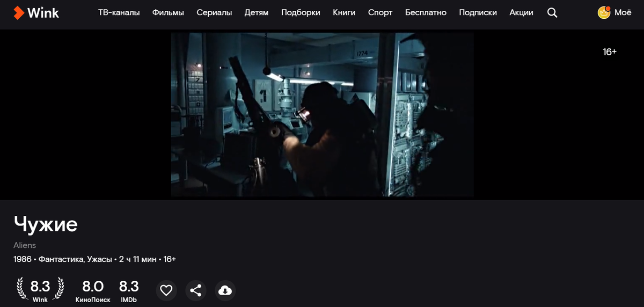Open the Акции section
This screenshot has height=307, width=644.
pyautogui.click(x=521, y=12)
